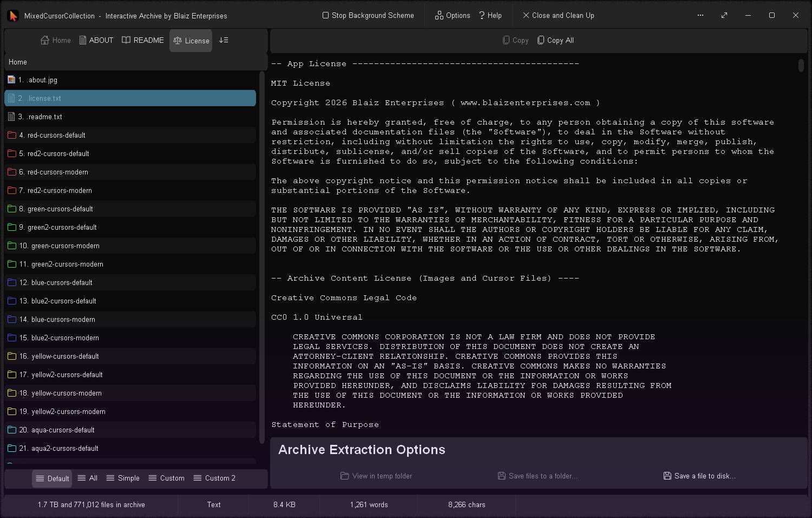
Task: Click the Copy button above the text
Action: pos(515,40)
